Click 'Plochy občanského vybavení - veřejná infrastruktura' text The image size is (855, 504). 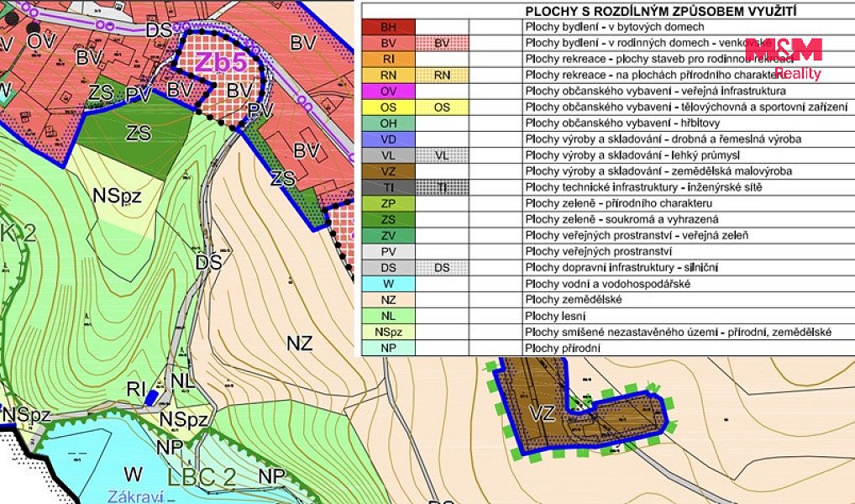(x=655, y=91)
